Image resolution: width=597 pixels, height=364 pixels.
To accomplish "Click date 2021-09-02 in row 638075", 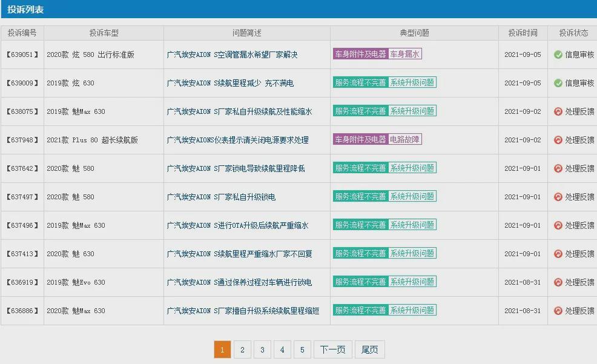I will [x=523, y=111].
